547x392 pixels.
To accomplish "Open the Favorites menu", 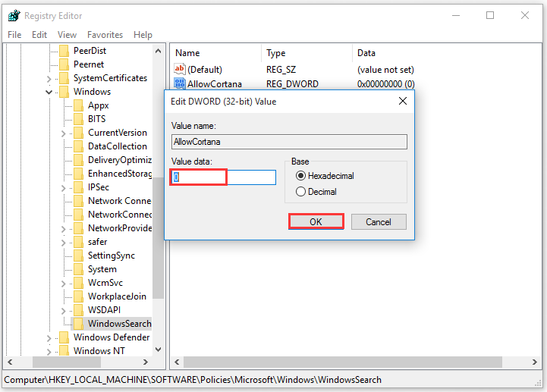I will (105, 35).
